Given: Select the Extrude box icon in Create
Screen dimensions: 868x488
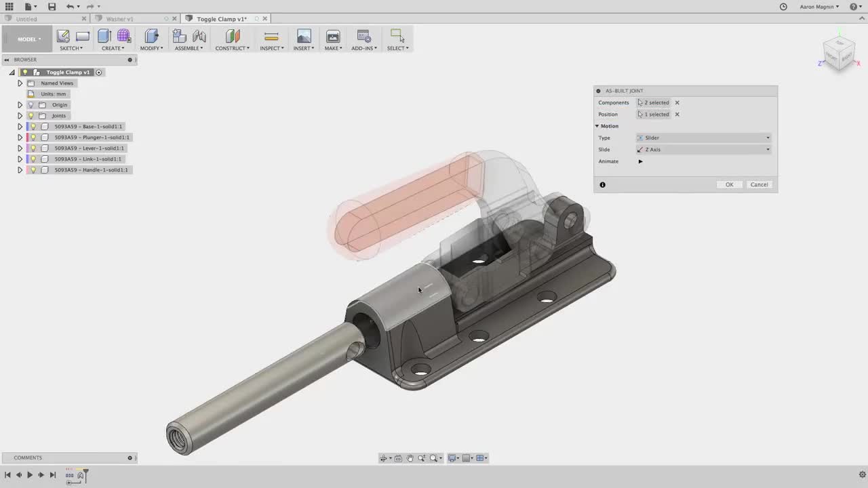Looking at the screenshot, I should [104, 36].
